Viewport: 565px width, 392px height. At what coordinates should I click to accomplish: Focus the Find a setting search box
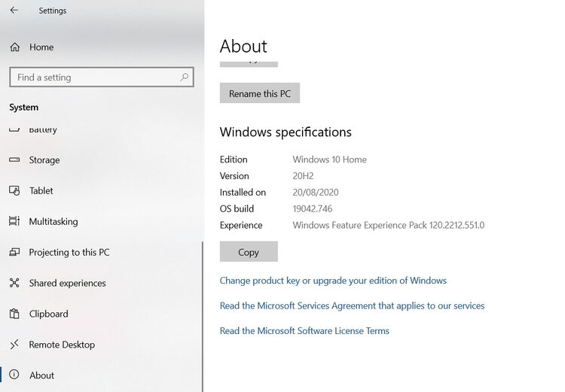click(102, 77)
